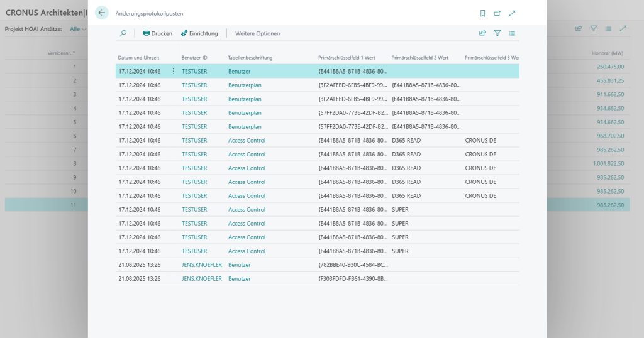Share list via the dialog share icon
Viewport: 644px width, 338px height.
click(x=482, y=33)
